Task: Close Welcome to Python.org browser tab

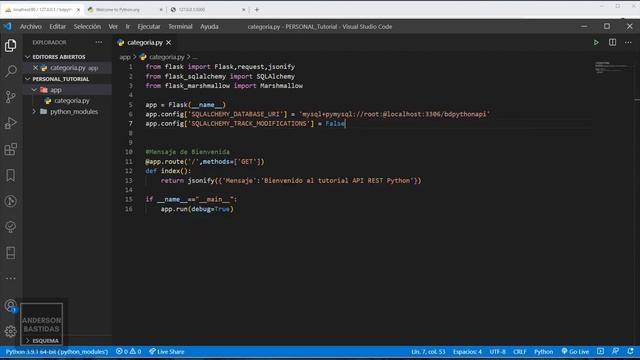Action: 161,9
